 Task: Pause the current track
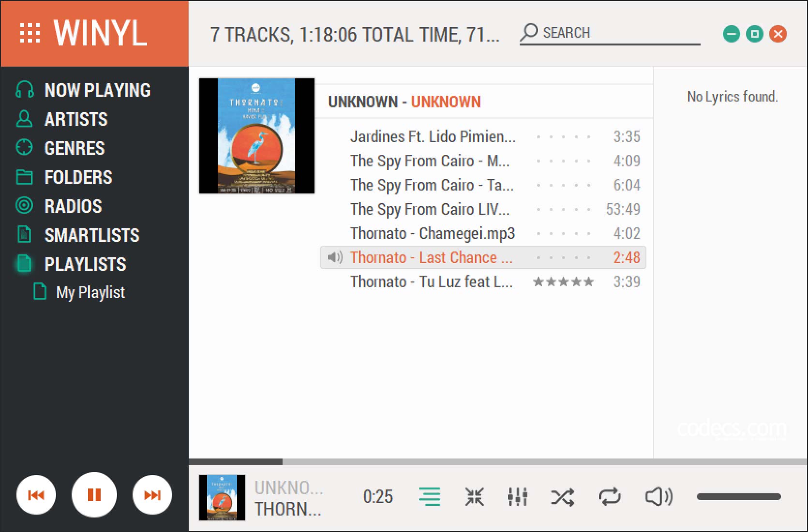pos(94,495)
